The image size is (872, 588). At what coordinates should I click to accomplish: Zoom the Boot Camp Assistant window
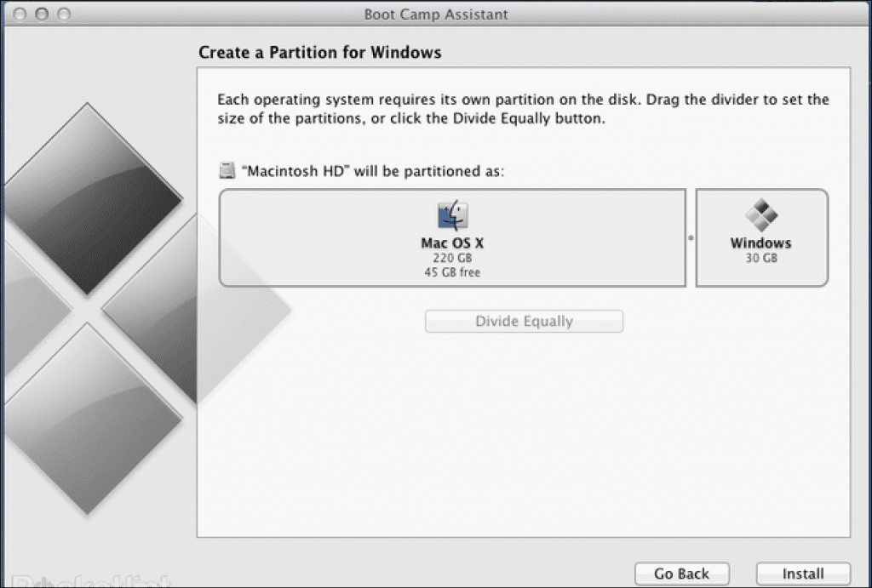click(64, 14)
